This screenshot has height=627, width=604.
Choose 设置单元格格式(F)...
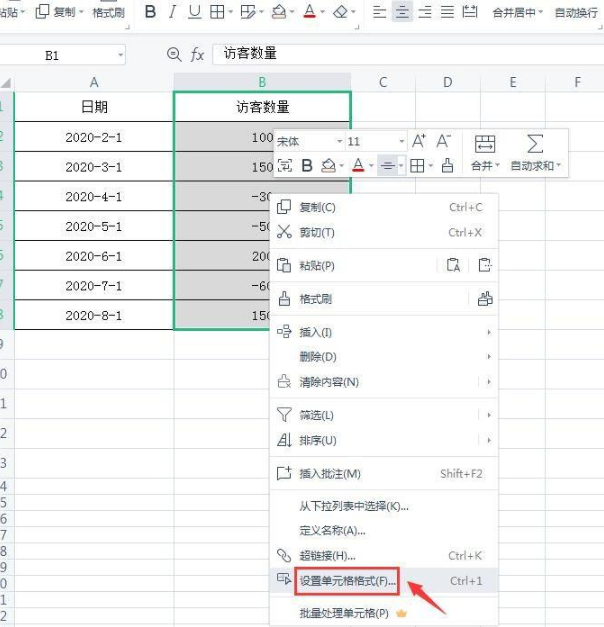coord(384,581)
